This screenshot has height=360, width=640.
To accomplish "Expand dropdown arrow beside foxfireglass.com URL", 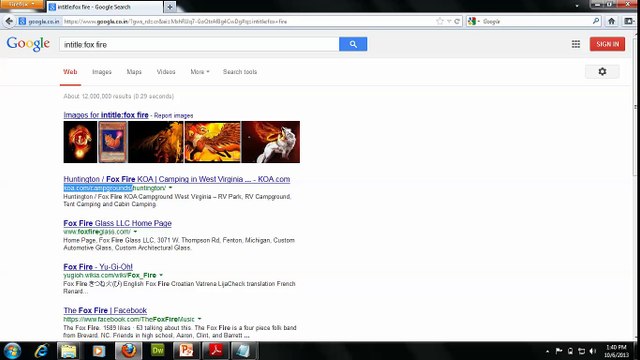I will click(136, 231).
